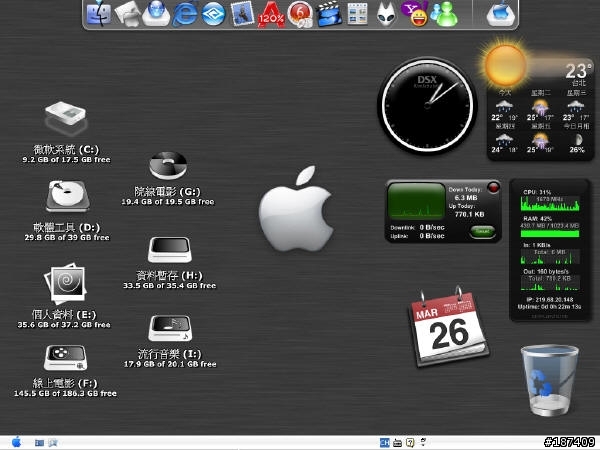Click the CPU usage graph in system monitor

tap(550, 203)
